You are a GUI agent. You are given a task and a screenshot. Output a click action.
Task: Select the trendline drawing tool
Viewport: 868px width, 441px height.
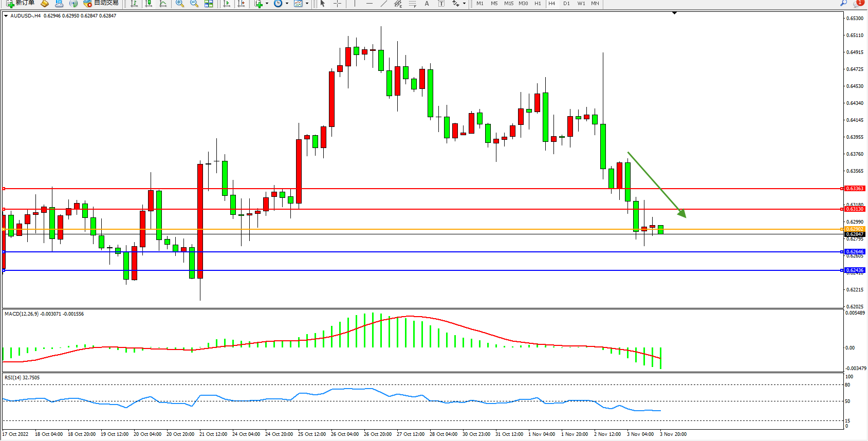click(383, 4)
